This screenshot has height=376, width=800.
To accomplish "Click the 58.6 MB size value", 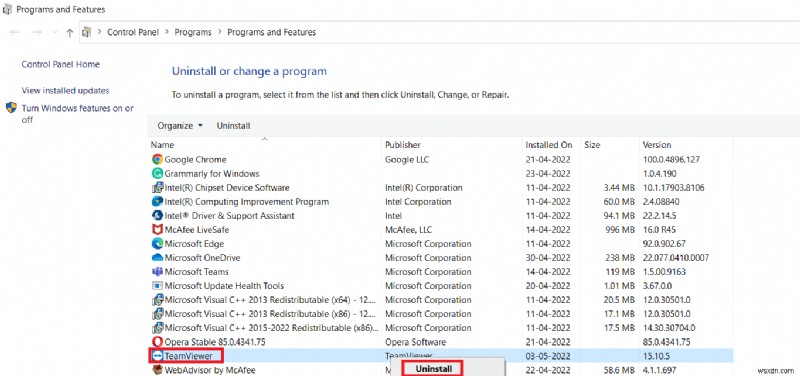I will click(619, 369).
